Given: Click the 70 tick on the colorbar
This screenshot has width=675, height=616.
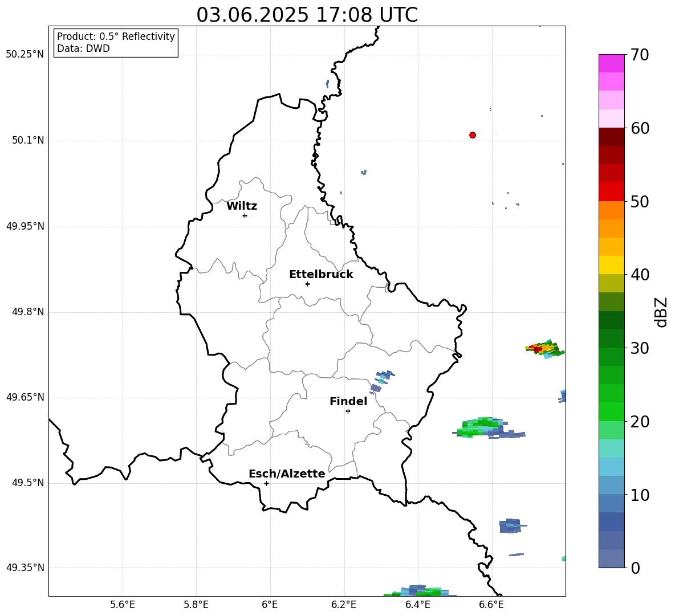Looking at the screenshot, I should click(x=639, y=55).
